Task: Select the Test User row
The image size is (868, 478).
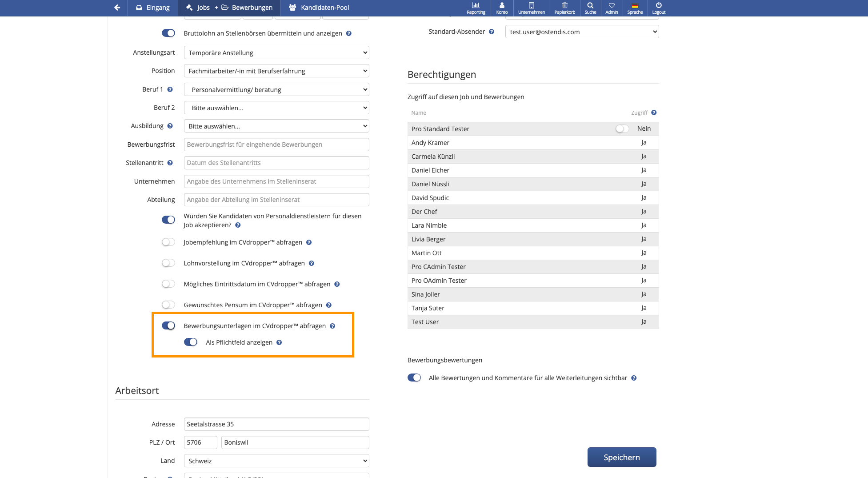Action: click(x=533, y=322)
